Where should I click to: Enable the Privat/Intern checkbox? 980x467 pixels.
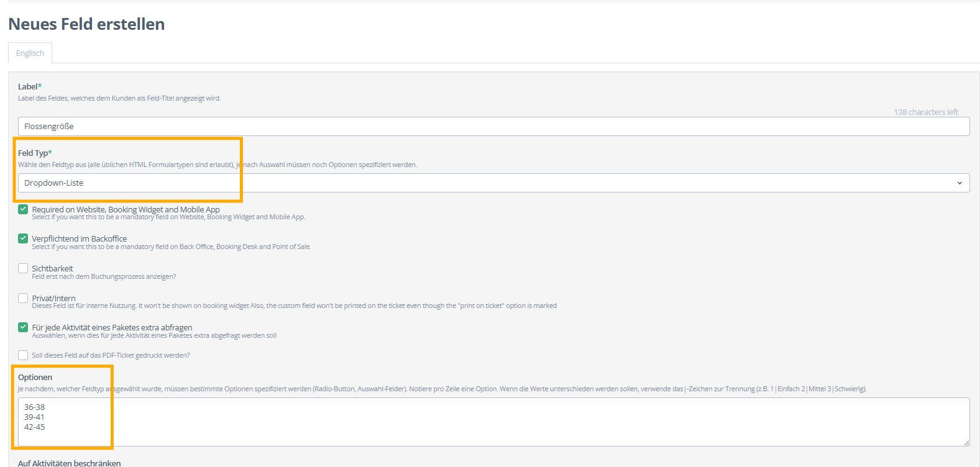click(x=23, y=298)
